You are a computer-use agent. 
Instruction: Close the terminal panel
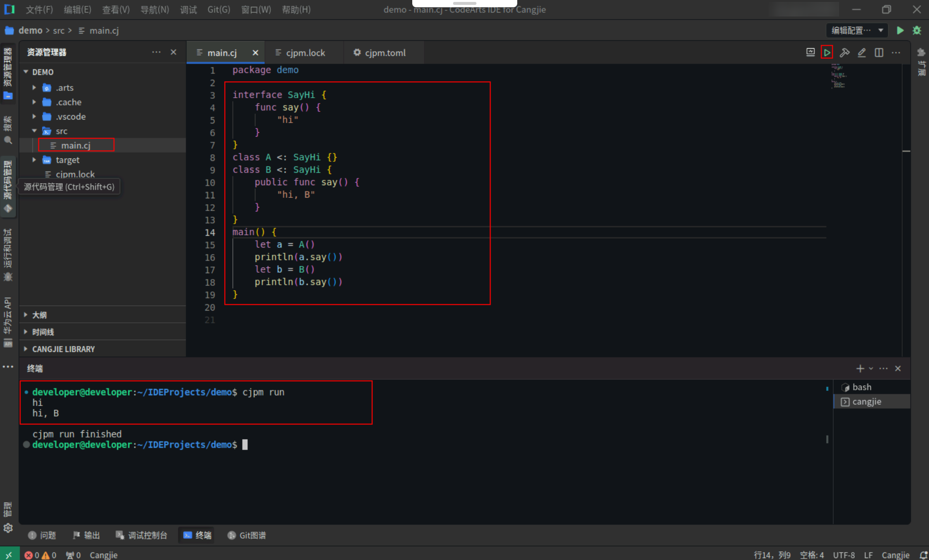[898, 368]
